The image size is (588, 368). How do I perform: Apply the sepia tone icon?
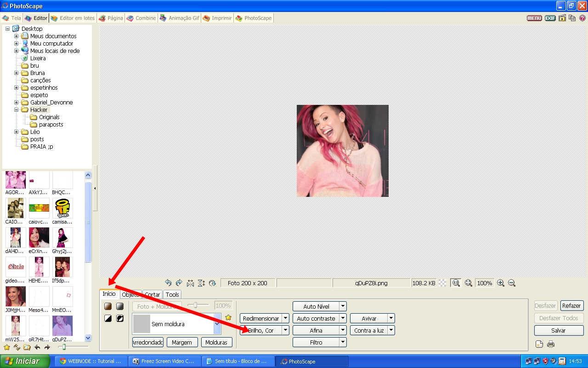click(108, 306)
